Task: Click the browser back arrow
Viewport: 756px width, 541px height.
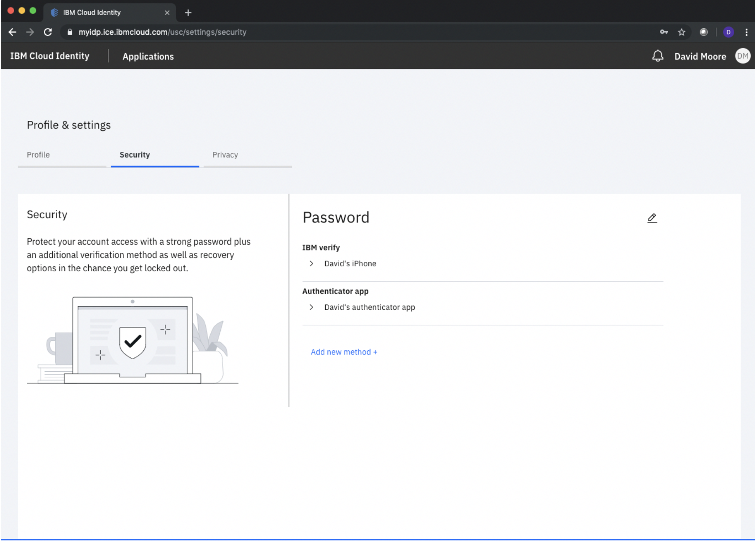Action: tap(13, 32)
